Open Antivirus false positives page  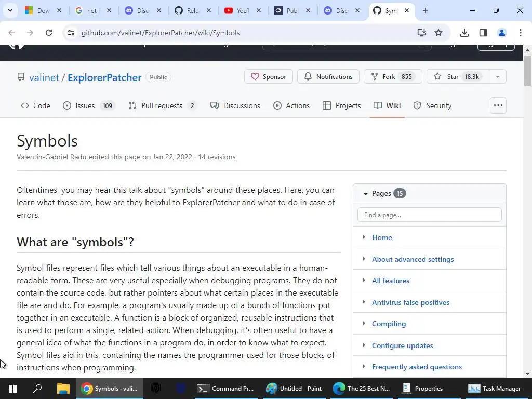pyautogui.click(x=410, y=302)
